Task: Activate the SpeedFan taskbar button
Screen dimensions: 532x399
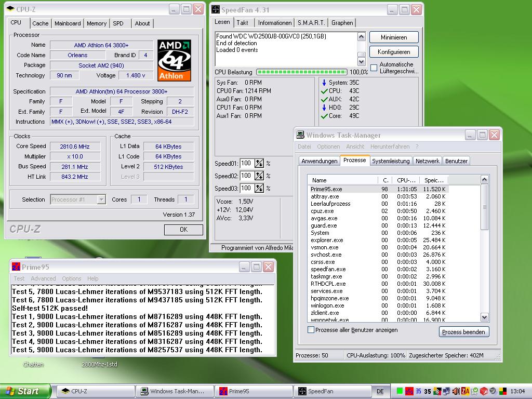Action: pyautogui.click(x=332, y=391)
